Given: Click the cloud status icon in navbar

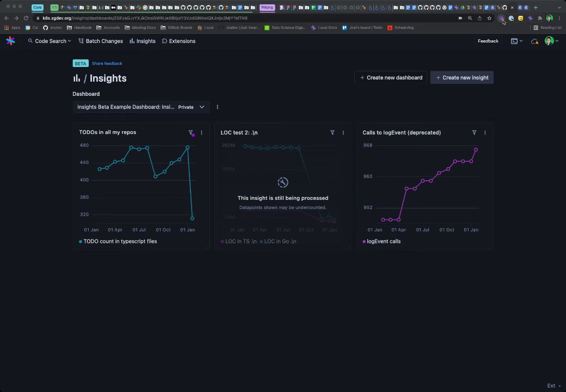Looking at the screenshot, I should (534, 41).
